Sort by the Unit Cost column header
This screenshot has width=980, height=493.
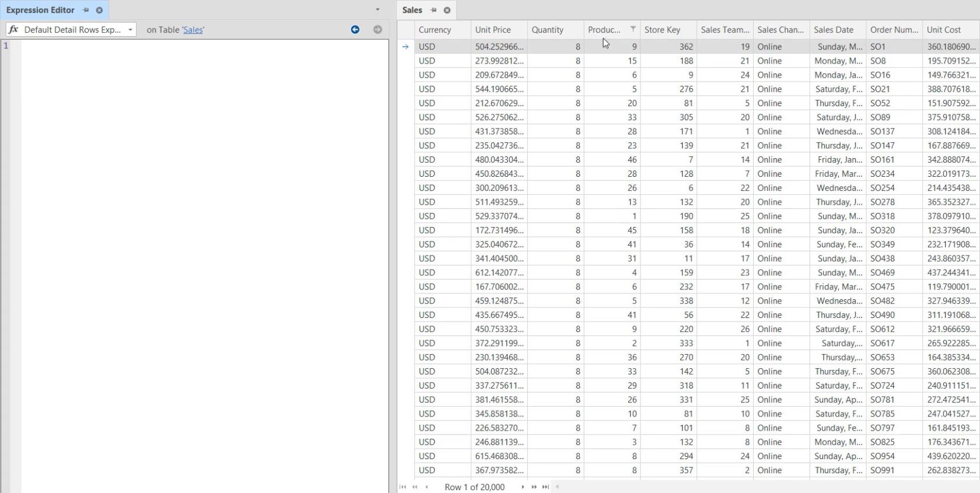coord(951,30)
